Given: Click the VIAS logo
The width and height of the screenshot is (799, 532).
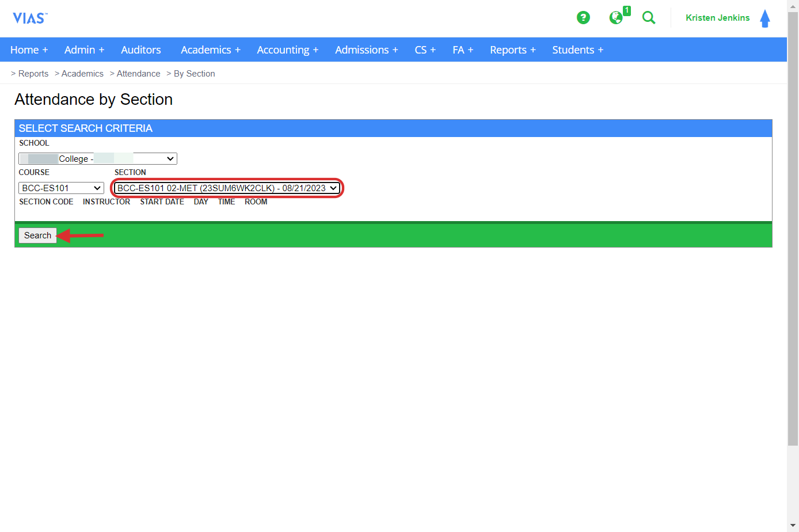Looking at the screenshot, I should [29, 17].
